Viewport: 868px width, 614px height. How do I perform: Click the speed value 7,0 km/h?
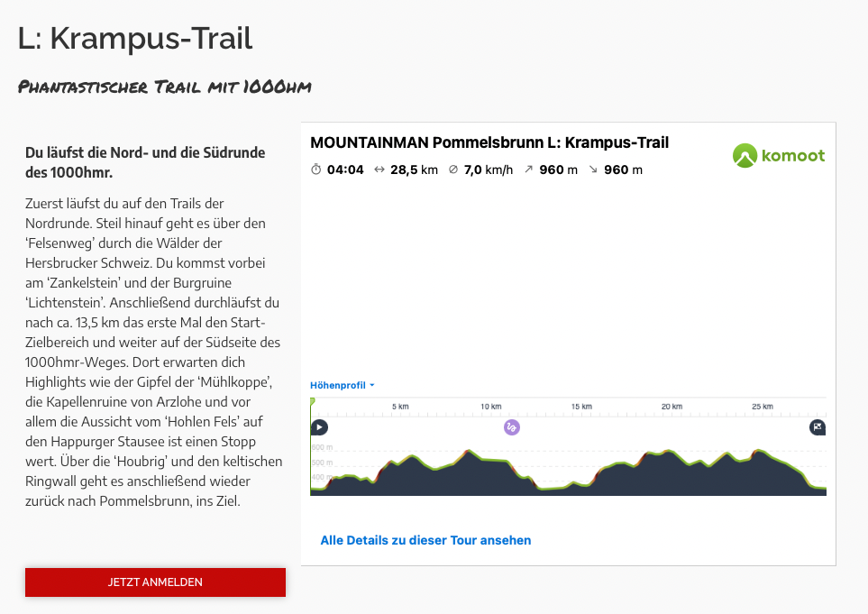(x=489, y=170)
